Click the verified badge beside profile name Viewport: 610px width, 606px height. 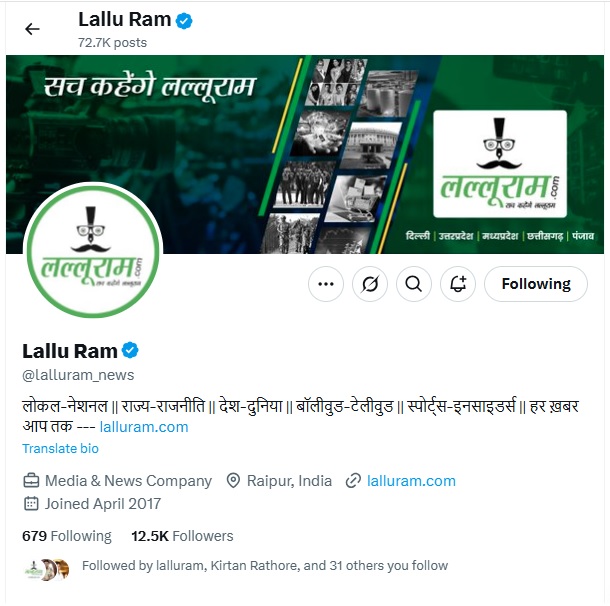click(130, 350)
